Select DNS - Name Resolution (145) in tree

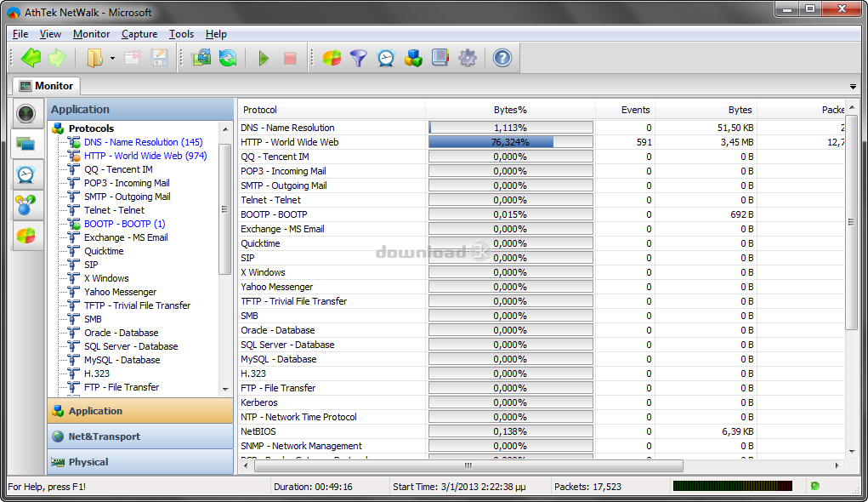click(144, 142)
